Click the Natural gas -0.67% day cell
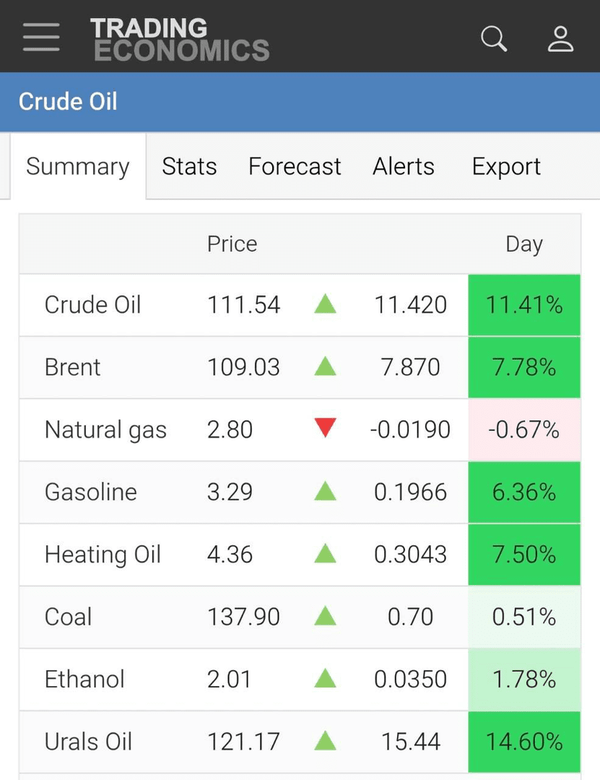This screenshot has height=780, width=600. [524, 429]
